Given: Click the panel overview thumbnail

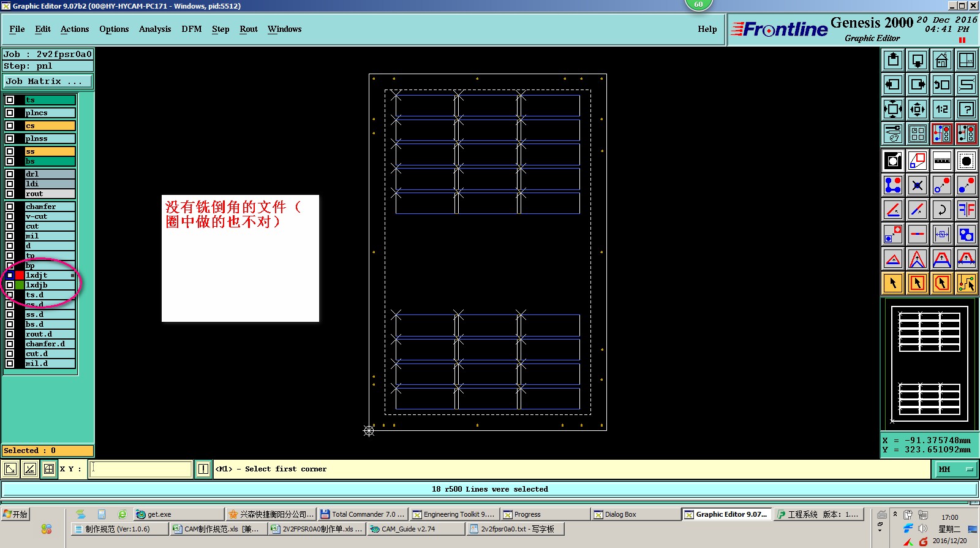Looking at the screenshot, I should [x=929, y=363].
